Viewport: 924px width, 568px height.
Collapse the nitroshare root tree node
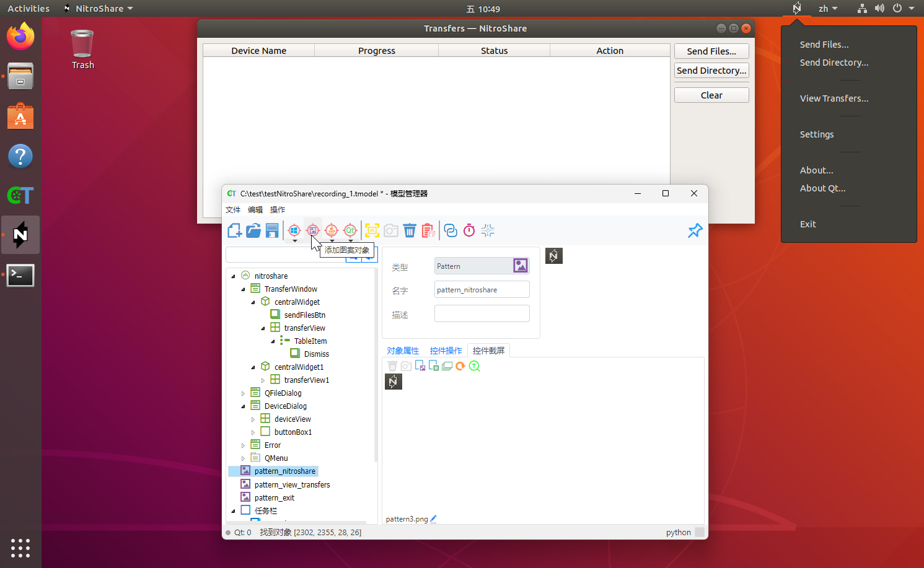234,276
